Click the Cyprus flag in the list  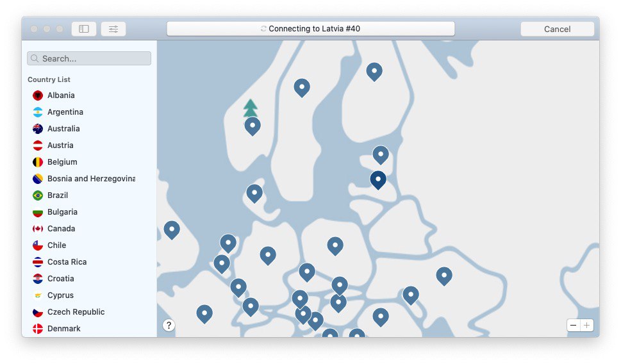click(38, 295)
